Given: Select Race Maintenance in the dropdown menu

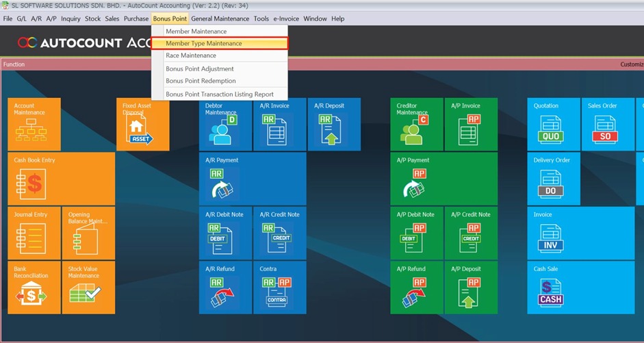Looking at the screenshot, I should pos(190,55).
